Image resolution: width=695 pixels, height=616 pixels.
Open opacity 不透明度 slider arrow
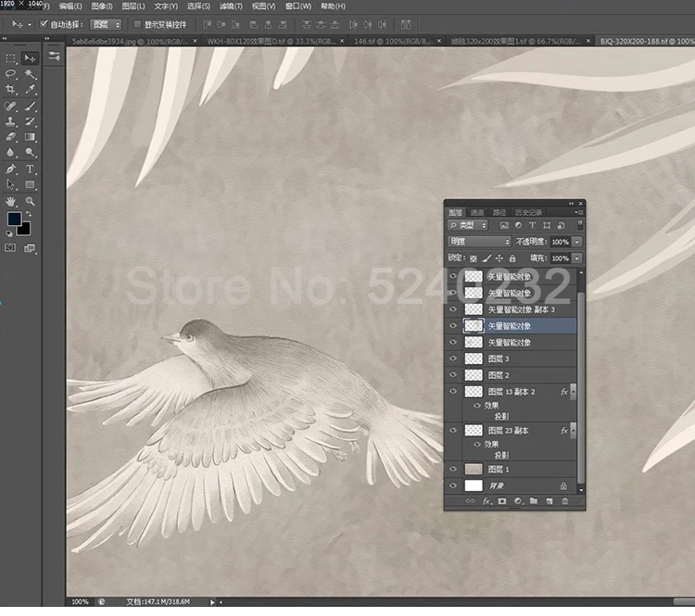tap(577, 242)
